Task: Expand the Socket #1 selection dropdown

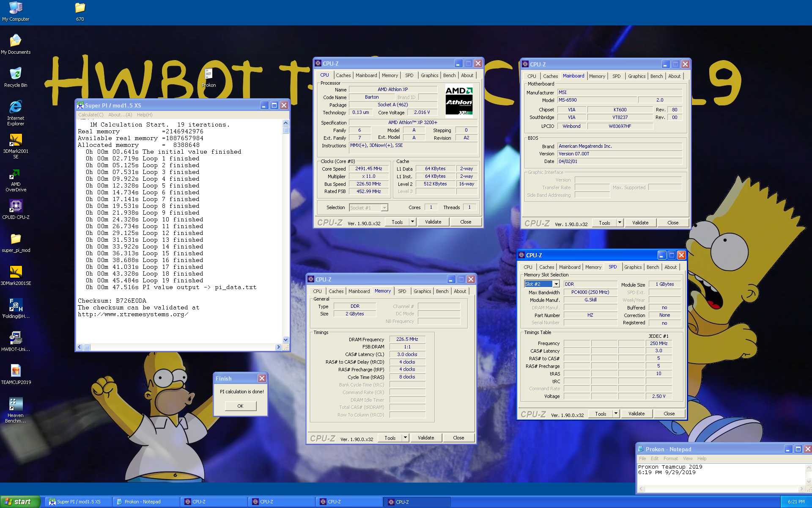Action: pyautogui.click(x=384, y=207)
